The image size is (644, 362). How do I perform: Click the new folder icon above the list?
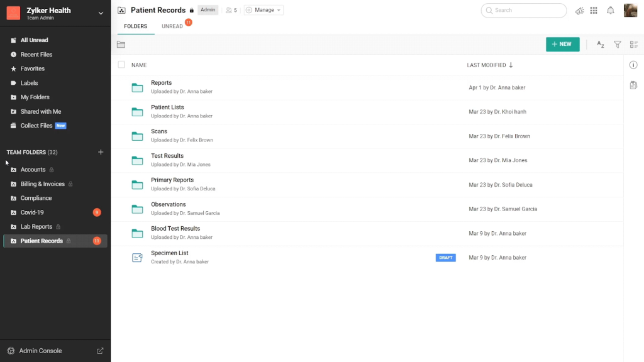click(121, 44)
